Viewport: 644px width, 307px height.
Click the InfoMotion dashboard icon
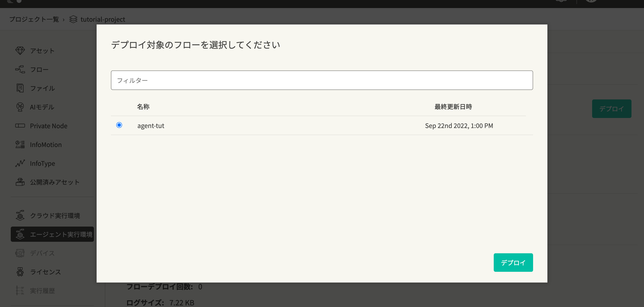(x=20, y=144)
